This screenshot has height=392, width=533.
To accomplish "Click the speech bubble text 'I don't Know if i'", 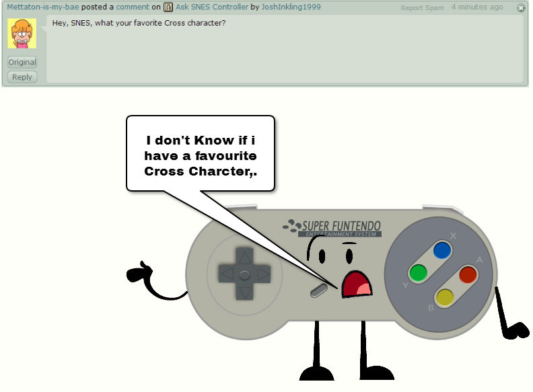I will point(201,140).
